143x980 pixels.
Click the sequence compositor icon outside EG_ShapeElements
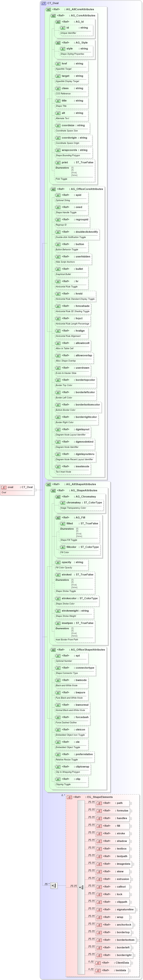[54, 886]
